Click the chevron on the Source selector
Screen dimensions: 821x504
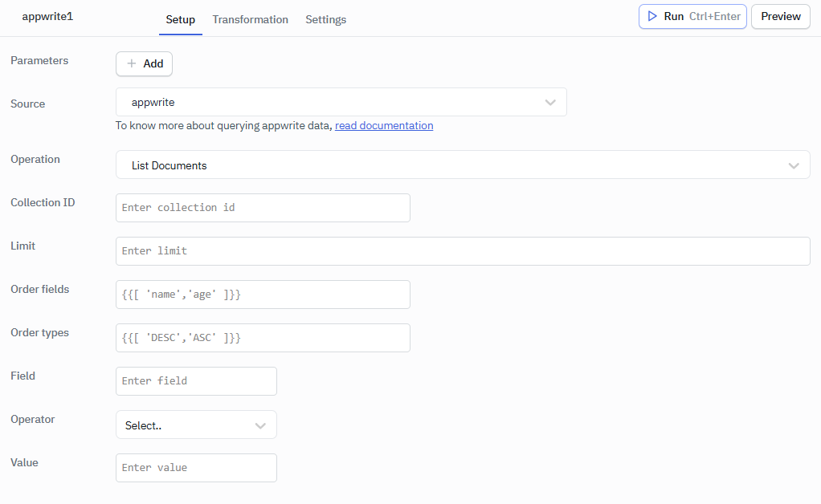click(550, 102)
